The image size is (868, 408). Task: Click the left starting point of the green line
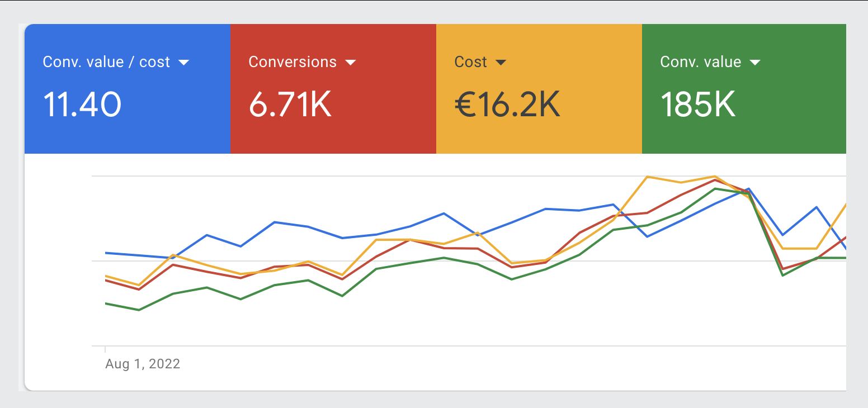coord(106,303)
